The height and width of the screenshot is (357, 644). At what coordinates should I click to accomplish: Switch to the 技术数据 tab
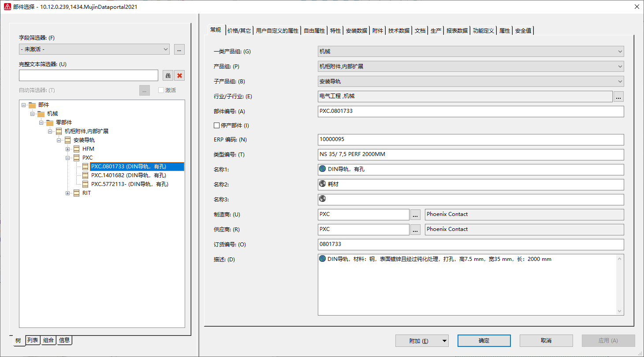tap(399, 30)
